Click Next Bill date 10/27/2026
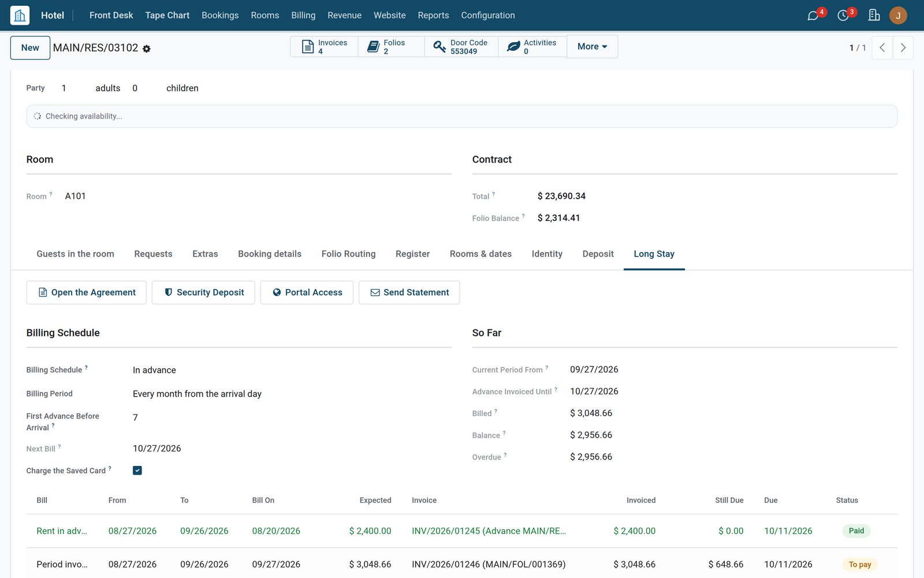 157,449
